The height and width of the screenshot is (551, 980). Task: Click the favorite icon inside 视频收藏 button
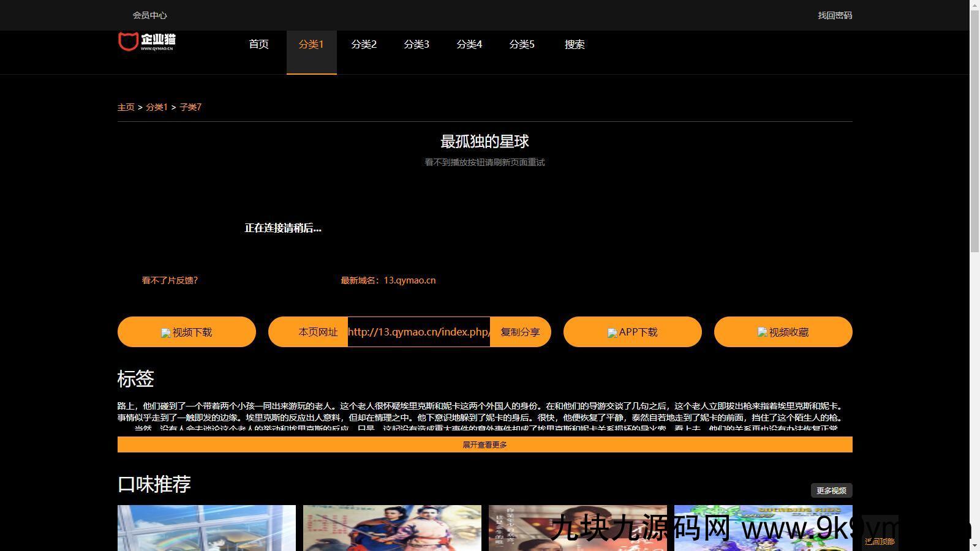(761, 332)
